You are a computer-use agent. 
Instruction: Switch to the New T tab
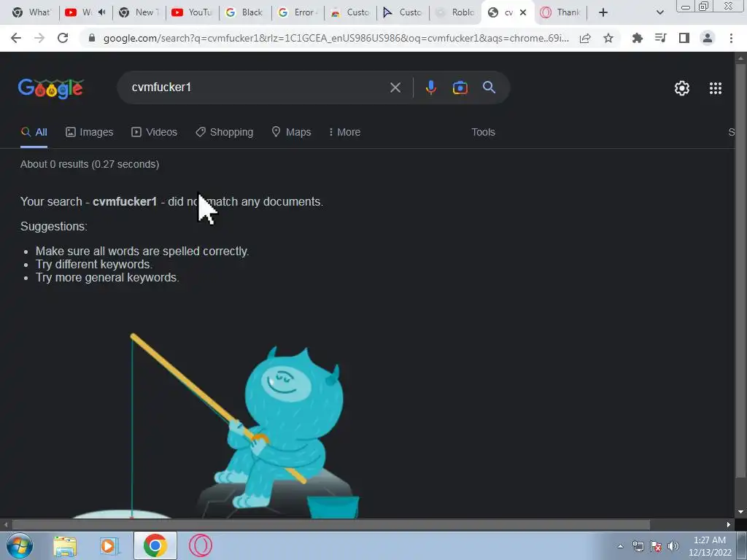point(139,12)
